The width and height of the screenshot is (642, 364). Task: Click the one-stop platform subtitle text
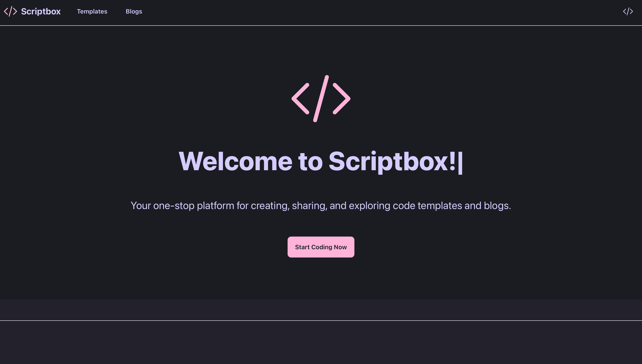pyautogui.click(x=321, y=206)
